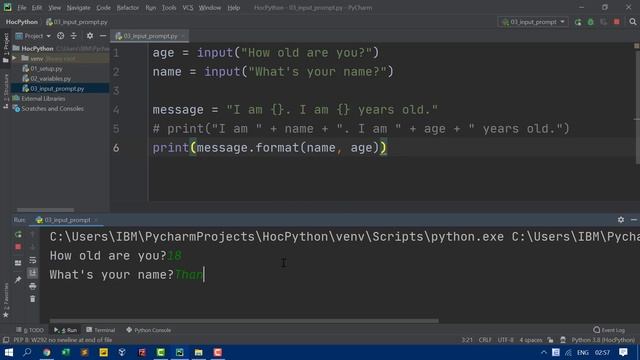
Task: Collapse all in Project panel
Action: 73,36
